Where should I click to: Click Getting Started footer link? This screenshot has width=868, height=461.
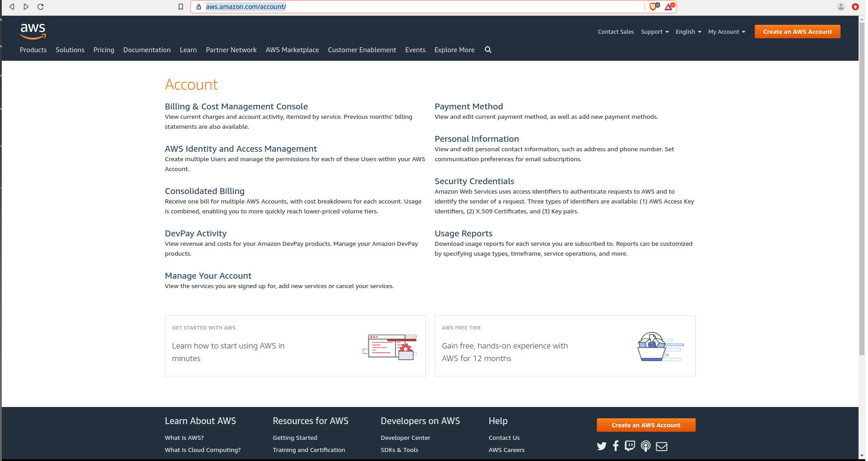coord(295,438)
